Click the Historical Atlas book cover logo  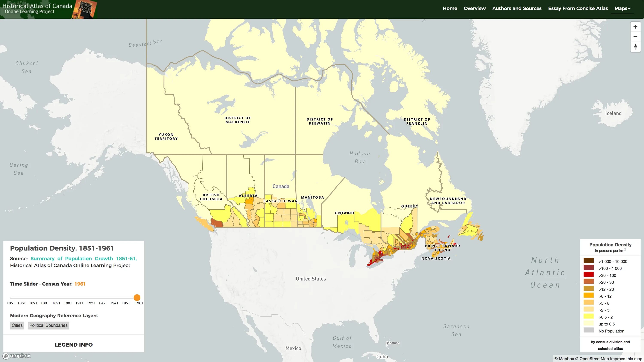pyautogui.click(x=85, y=9)
